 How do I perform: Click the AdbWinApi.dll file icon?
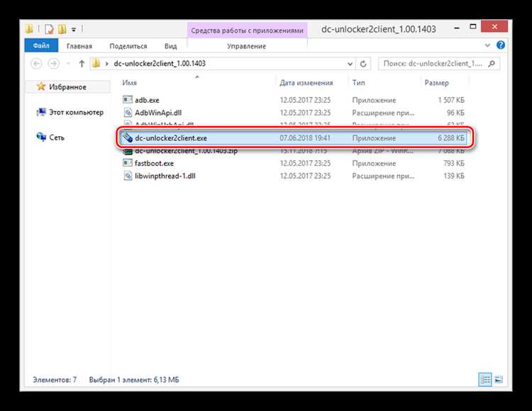pyautogui.click(x=128, y=112)
